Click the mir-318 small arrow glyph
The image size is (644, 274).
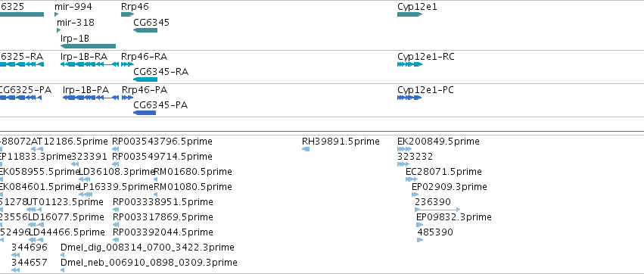(x=59, y=30)
